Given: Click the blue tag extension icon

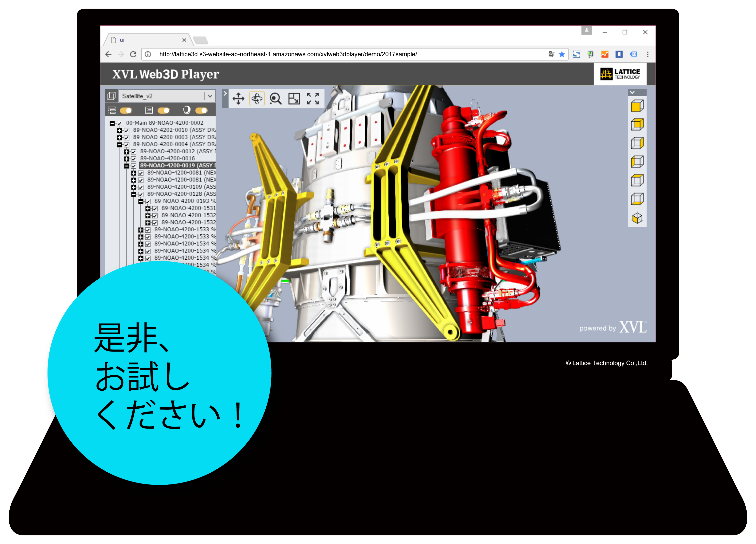Looking at the screenshot, I should point(633,54).
